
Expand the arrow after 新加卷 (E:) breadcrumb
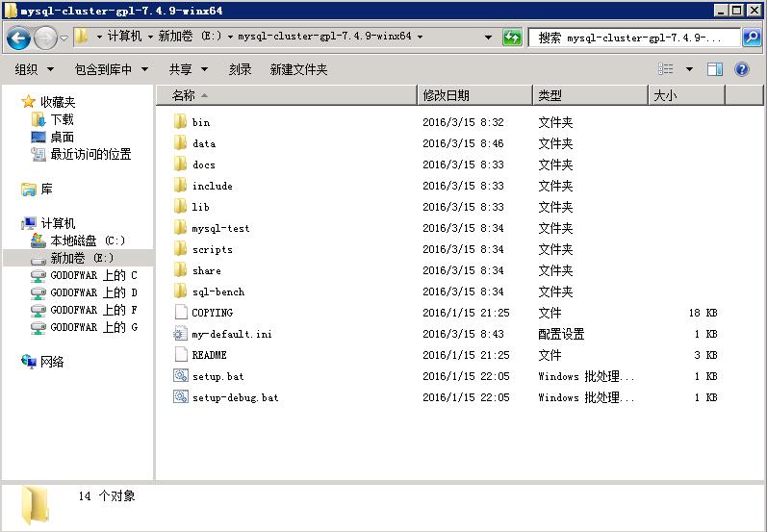coord(229,37)
